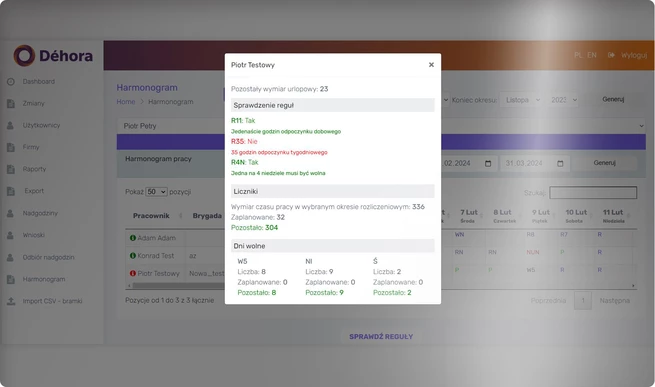Click green status icon next to Adam Adam
The width and height of the screenshot is (655, 387).
coord(133,238)
